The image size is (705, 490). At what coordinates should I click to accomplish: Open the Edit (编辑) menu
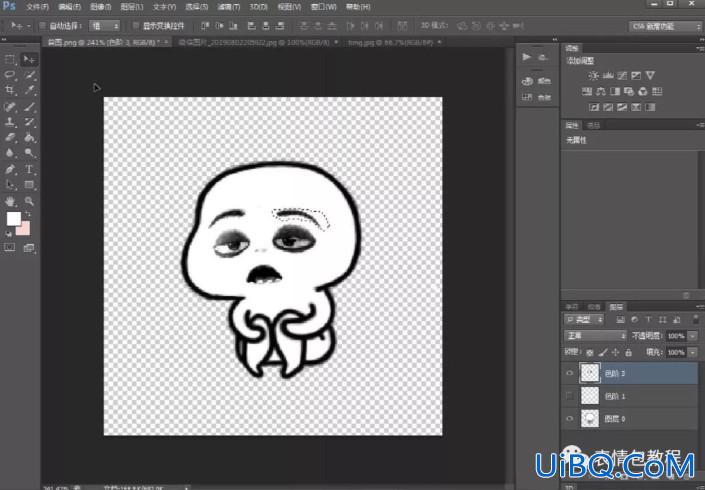[69, 7]
